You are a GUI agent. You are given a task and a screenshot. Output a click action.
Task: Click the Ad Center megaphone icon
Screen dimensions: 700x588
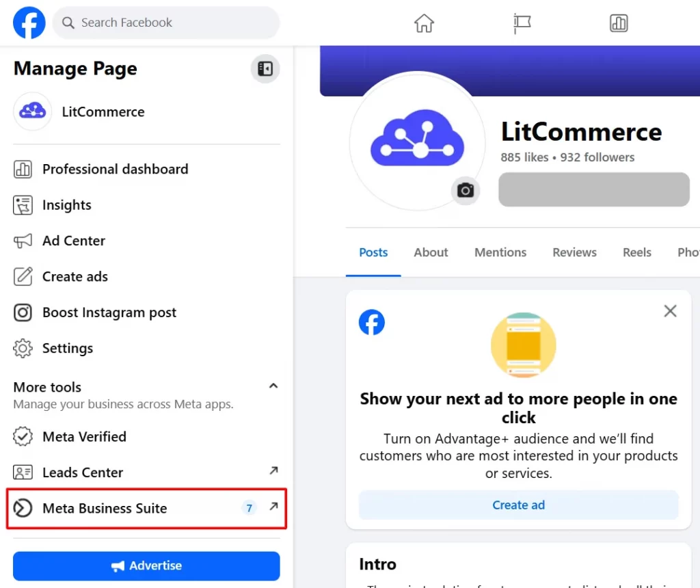pos(23,241)
